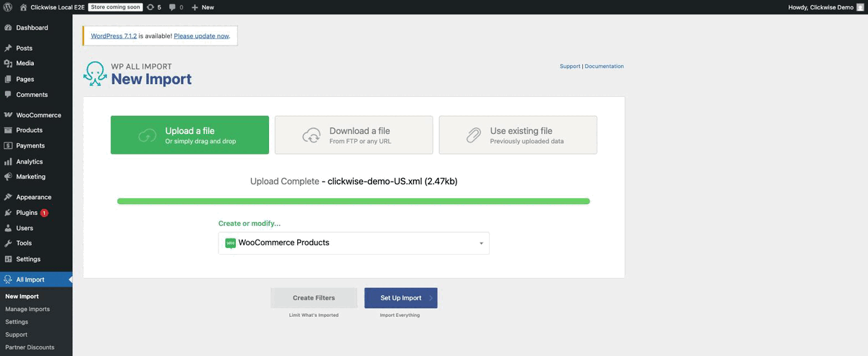Click the Users person icon

point(8,228)
